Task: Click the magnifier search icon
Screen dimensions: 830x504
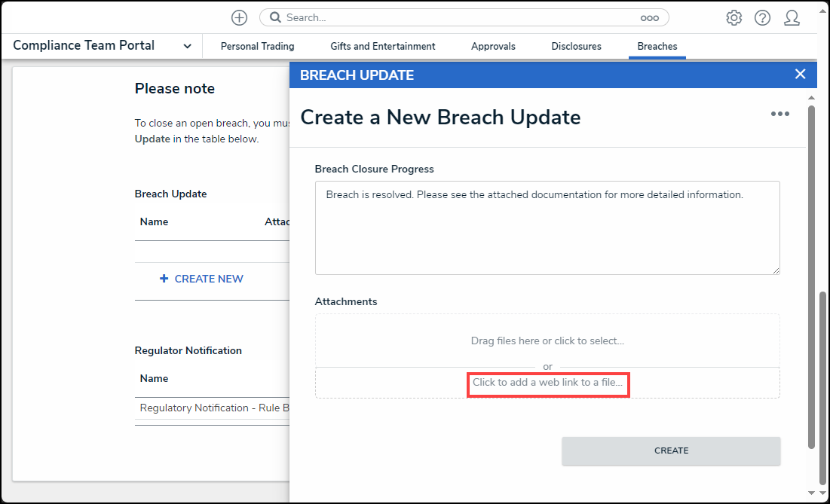Action: tap(275, 17)
